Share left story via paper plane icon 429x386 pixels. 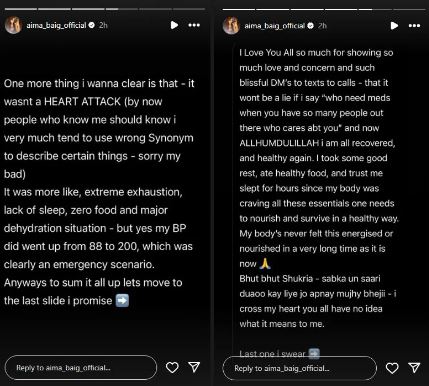click(194, 367)
